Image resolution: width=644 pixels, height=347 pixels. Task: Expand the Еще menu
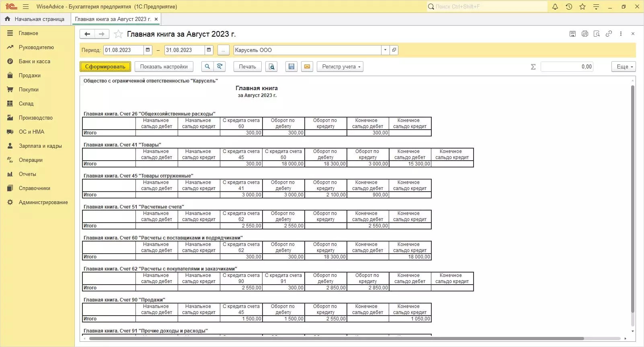click(x=623, y=67)
